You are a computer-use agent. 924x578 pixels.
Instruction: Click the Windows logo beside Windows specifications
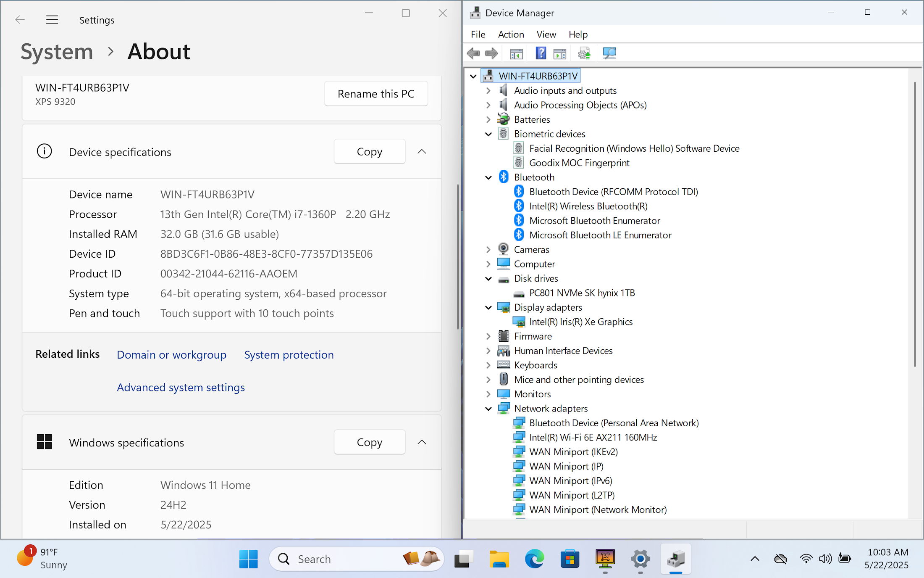point(45,442)
